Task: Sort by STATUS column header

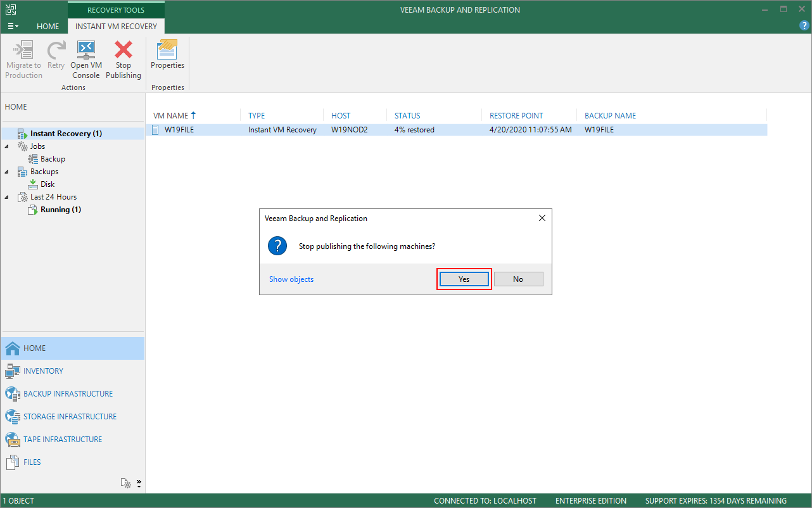Action: pos(407,116)
